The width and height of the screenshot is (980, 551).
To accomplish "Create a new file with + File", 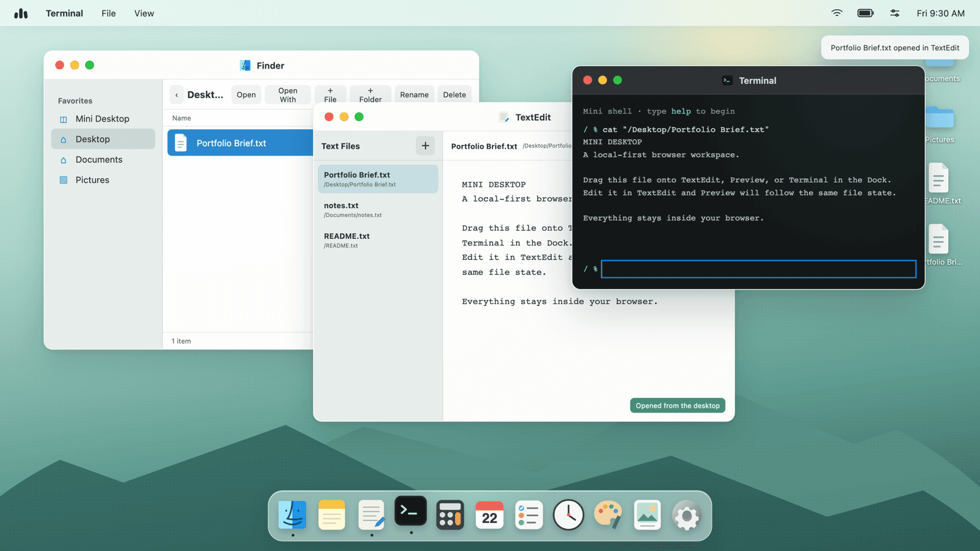I will [x=330, y=95].
